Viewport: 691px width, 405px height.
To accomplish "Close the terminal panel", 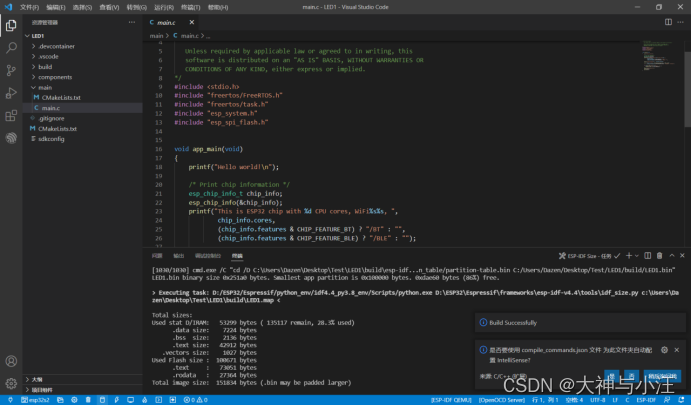I will pos(682,256).
